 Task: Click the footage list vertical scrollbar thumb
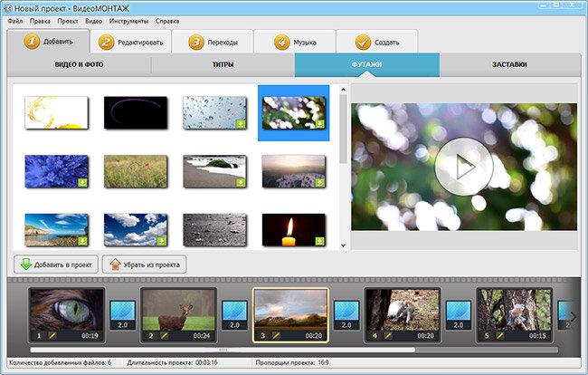coord(343,129)
